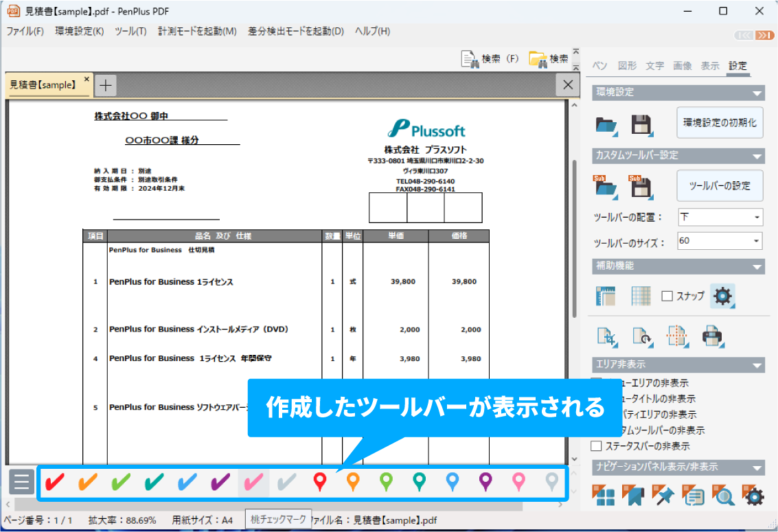Pick the orange map pin stamp
778x532 pixels.
pyautogui.click(x=353, y=481)
